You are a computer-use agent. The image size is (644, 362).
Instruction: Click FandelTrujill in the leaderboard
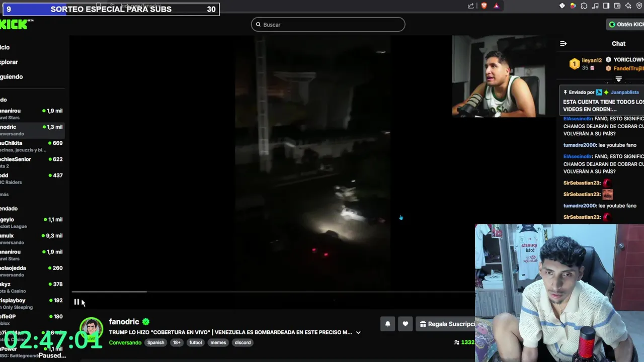click(x=628, y=68)
